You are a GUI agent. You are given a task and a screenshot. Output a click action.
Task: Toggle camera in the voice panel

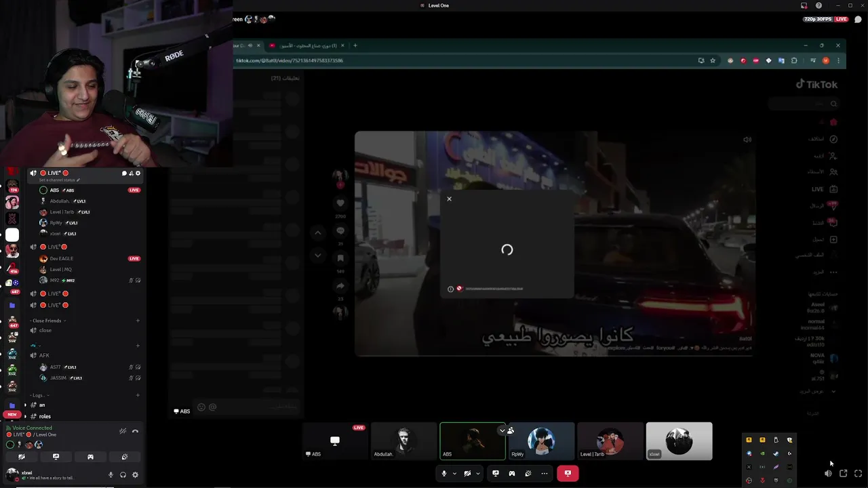[21, 457]
